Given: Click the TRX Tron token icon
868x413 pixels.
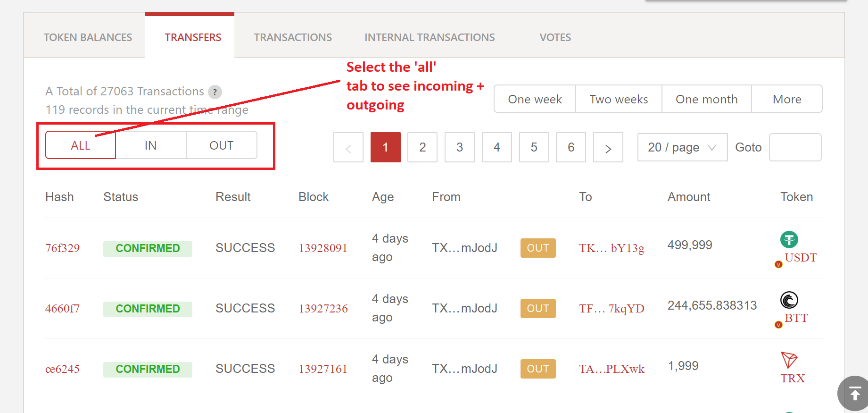Looking at the screenshot, I should [789, 360].
